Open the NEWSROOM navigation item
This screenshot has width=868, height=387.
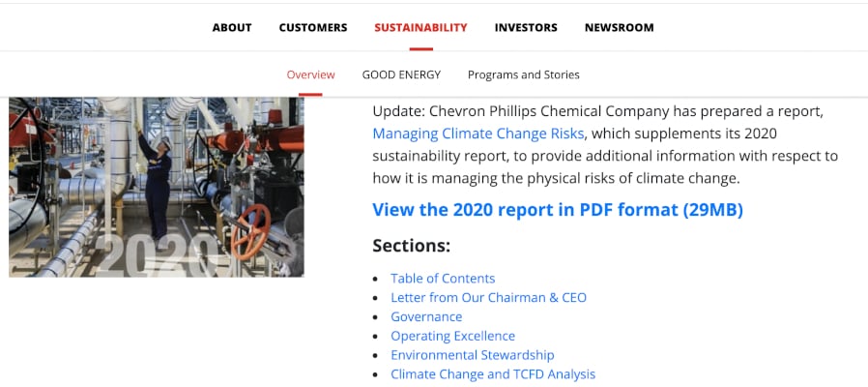tap(619, 27)
